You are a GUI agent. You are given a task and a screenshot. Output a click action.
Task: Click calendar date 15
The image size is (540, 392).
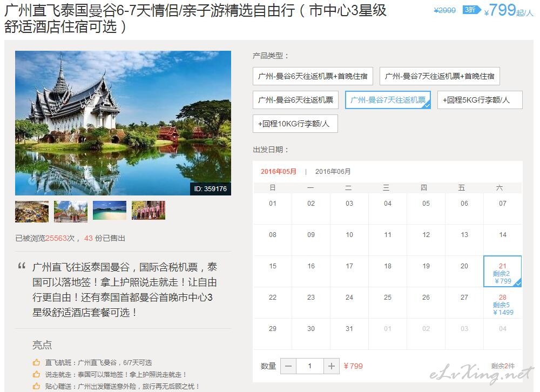click(272, 266)
